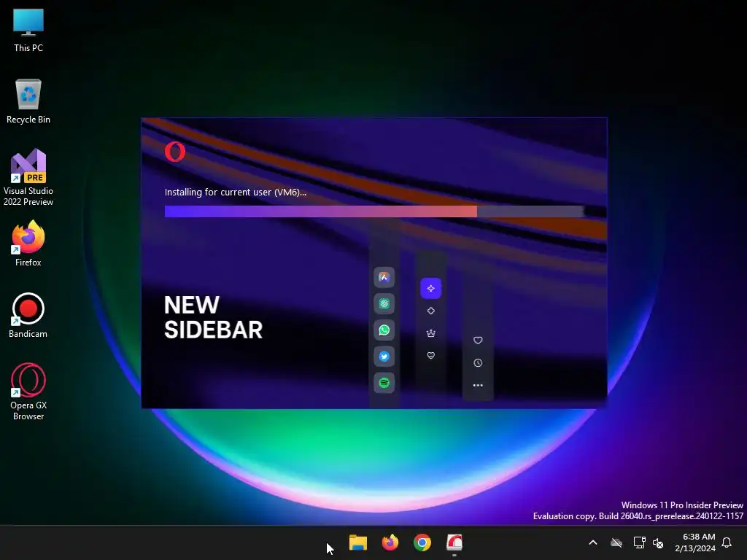Screen dimensions: 747x560
Task: Select the Recycle Bin desktop icon
Action: point(28,101)
